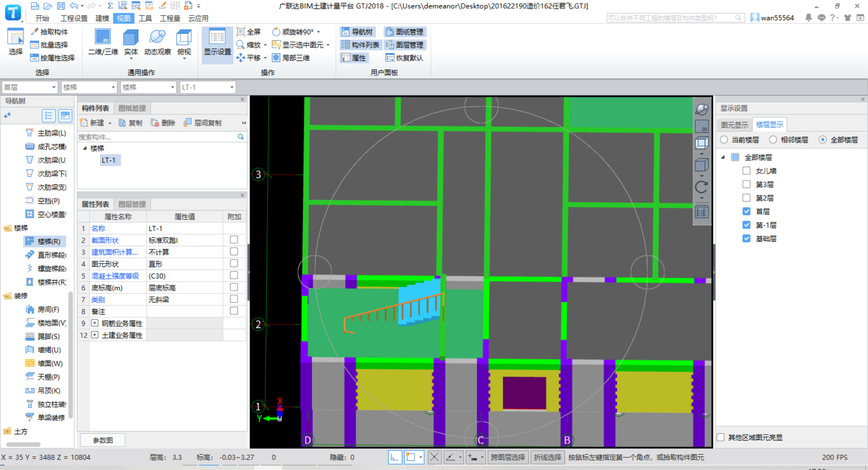Image resolution: width=868 pixels, height=470 pixels.
Task: Click the 俯视 top view icon
Action: (184, 42)
